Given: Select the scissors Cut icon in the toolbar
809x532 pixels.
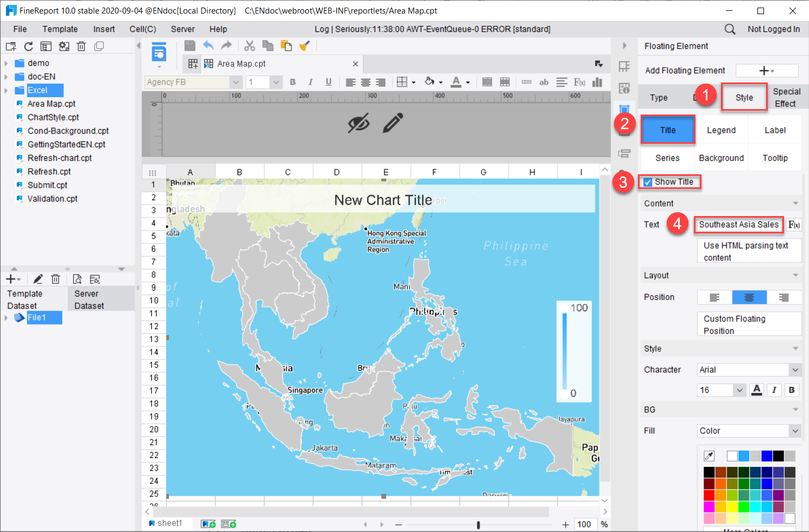Looking at the screenshot, I should 250,46.
